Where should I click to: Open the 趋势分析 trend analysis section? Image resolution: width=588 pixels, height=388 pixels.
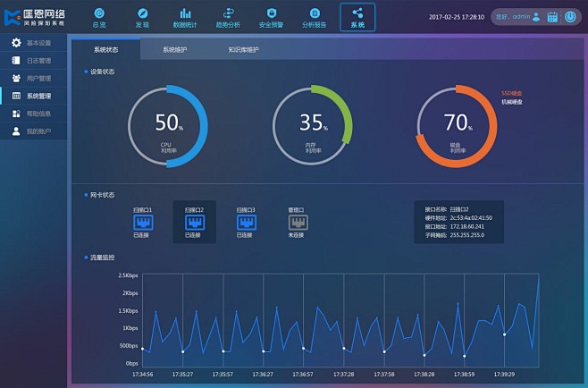pos(228,18)
